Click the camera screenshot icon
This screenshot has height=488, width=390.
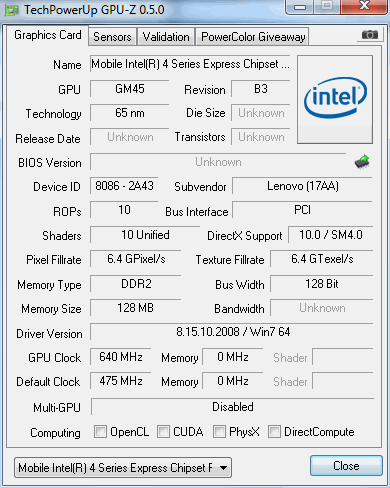[370, 35]
